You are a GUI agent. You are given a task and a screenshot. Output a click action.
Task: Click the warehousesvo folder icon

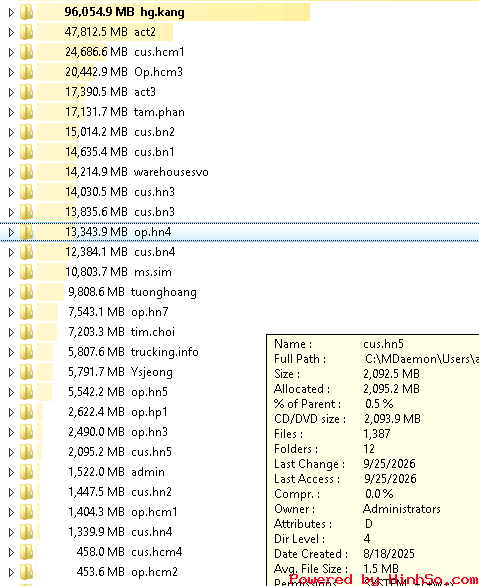[27, 172]
